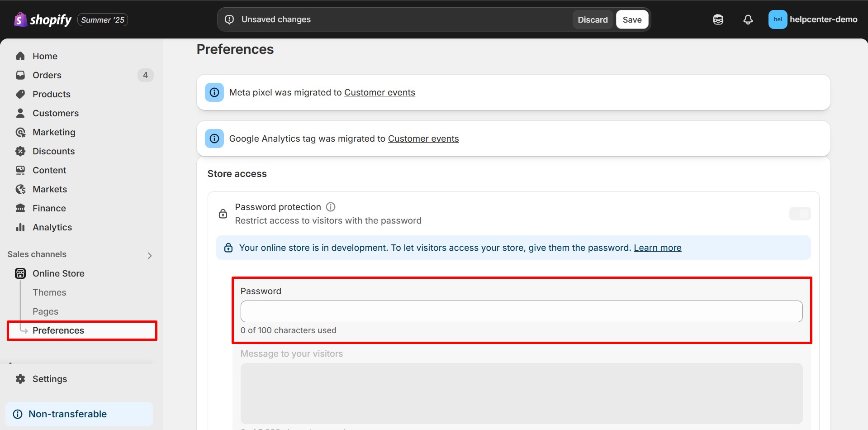
Task: Click the Shopify logo in header
Action: 43,19
